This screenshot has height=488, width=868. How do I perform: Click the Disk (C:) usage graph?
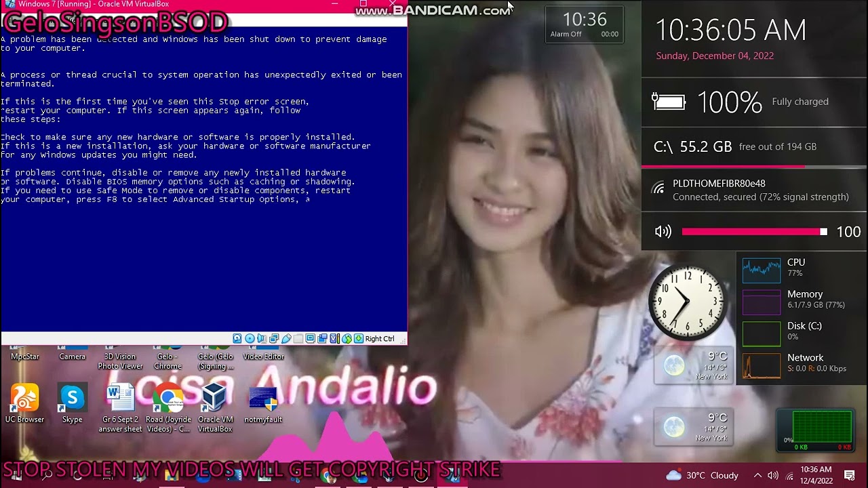pyautogui.click(x=761, y=333)
